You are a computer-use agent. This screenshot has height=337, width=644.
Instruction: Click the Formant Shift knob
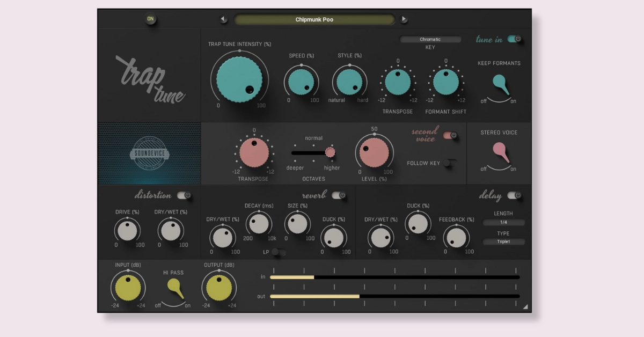tap(445, 82)
